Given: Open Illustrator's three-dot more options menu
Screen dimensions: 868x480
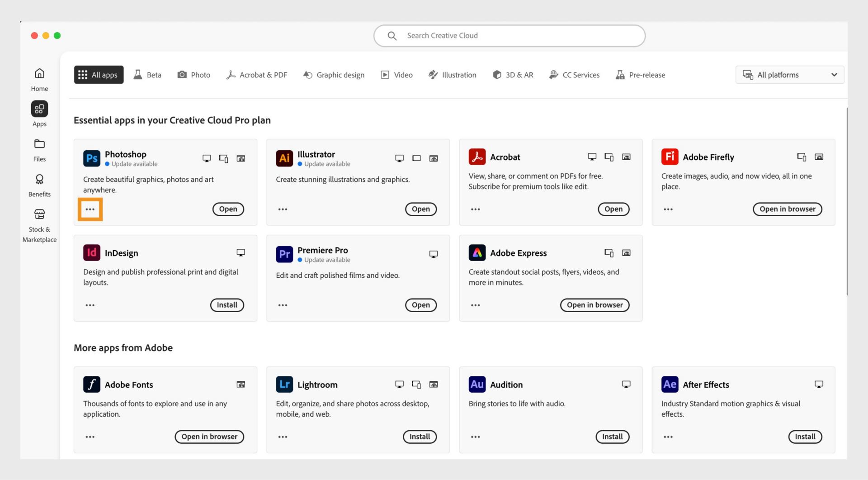Looking at the screenshot, I should click(x=283, y=209).
